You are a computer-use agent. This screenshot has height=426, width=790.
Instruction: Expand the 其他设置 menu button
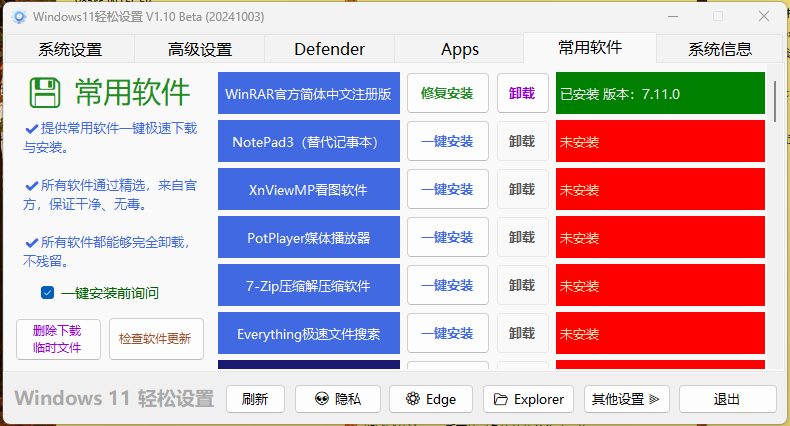click(x=626, y=399)
